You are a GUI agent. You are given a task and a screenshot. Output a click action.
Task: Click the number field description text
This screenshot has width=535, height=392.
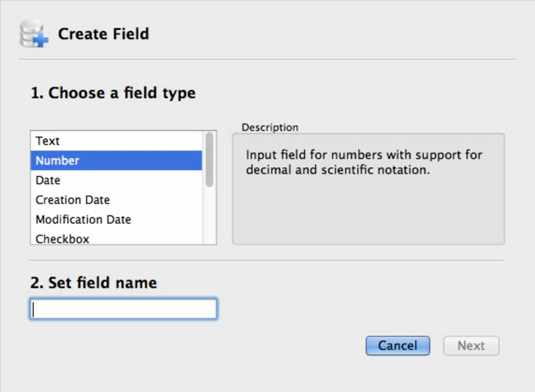(x=363, y=163)
